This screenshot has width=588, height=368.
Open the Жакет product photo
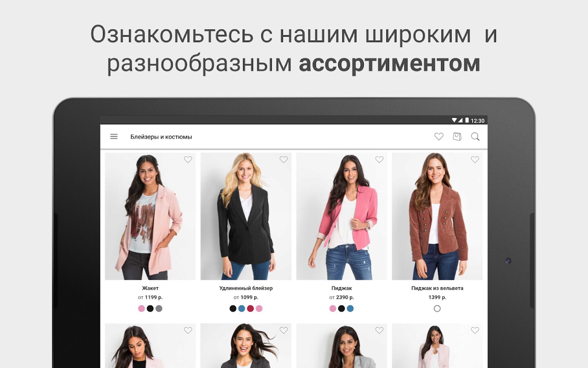tap(150, 216)
